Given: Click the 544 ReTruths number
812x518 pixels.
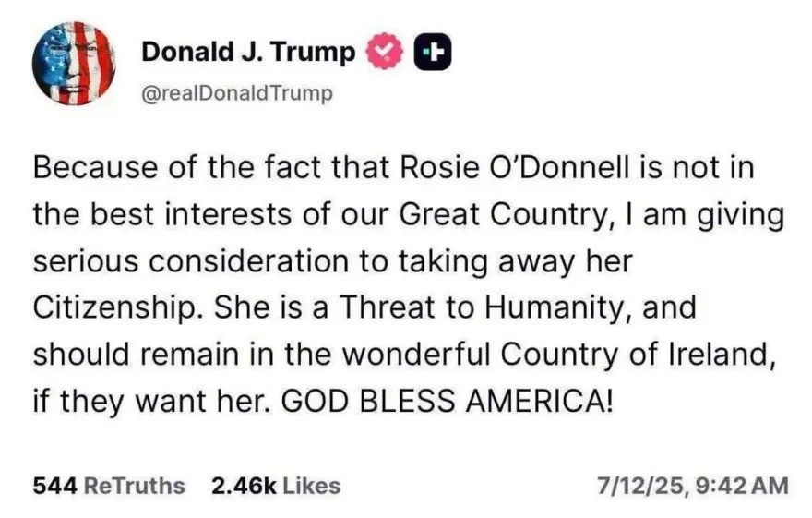Looking at the screenshot, I should point(54,486).
